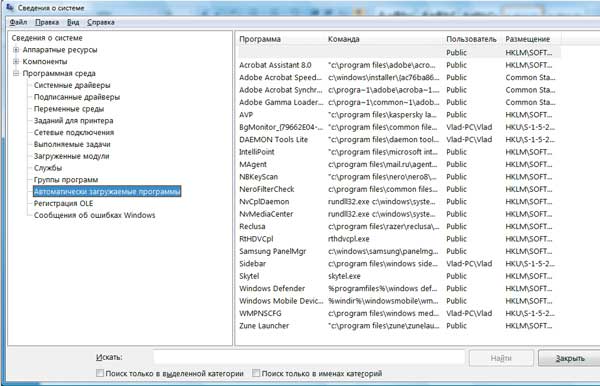
Task: Select Регистрация OLE in the tree
Action: (63, 203)
